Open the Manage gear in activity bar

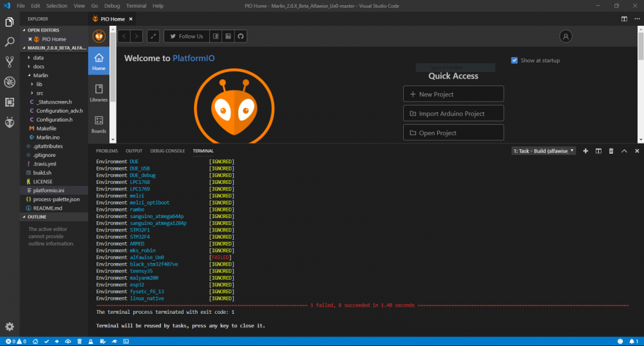point(10,326)
